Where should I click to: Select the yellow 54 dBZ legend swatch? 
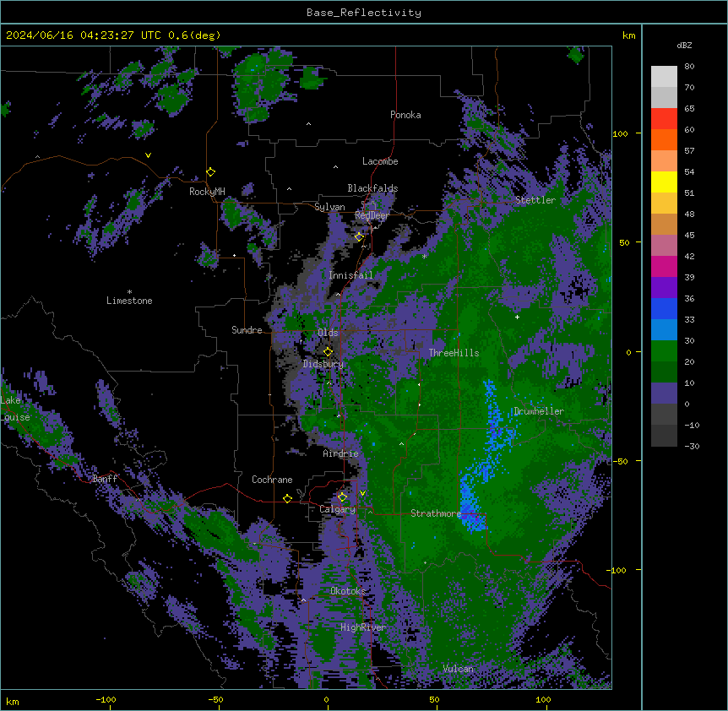(x=664, y=182)
